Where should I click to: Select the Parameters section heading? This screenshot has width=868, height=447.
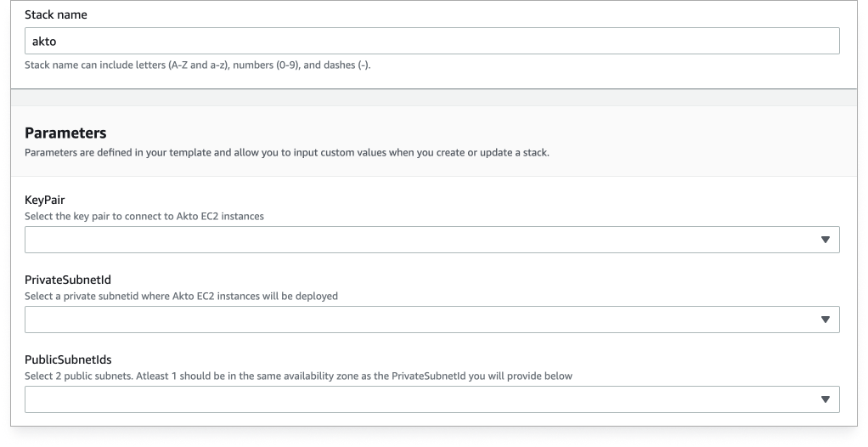(65, 133)
